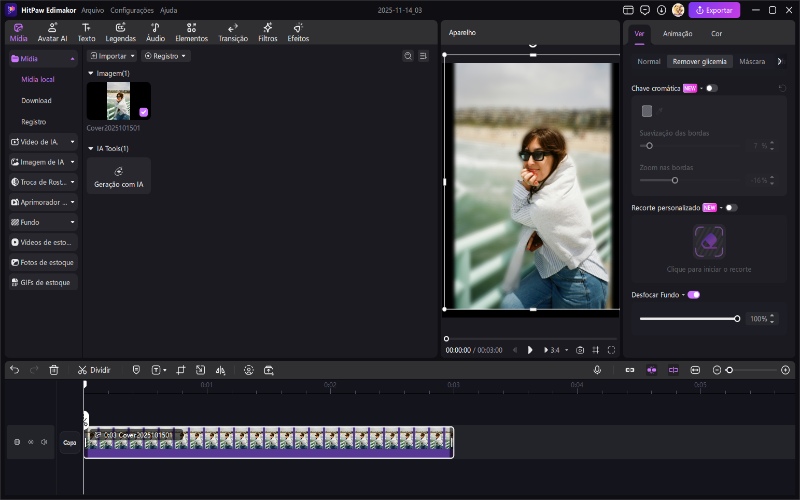The height and width of the screenshot is (500, 800).
Task: Open the Transição transitions panel
Action: [x=233, y=32]
